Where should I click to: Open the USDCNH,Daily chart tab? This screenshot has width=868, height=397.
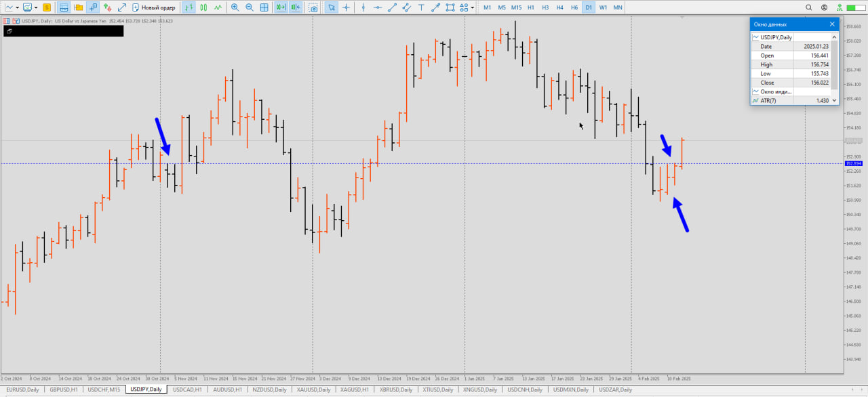pos(525,390)
